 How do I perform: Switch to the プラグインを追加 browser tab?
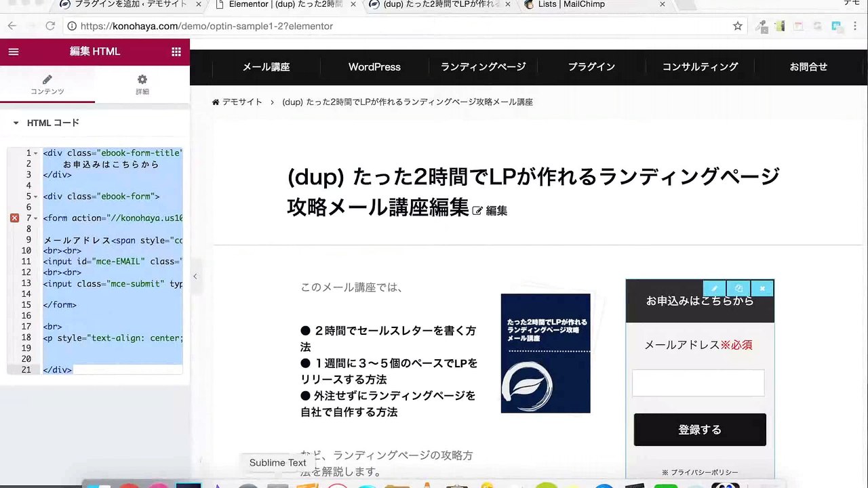(127, 5)
